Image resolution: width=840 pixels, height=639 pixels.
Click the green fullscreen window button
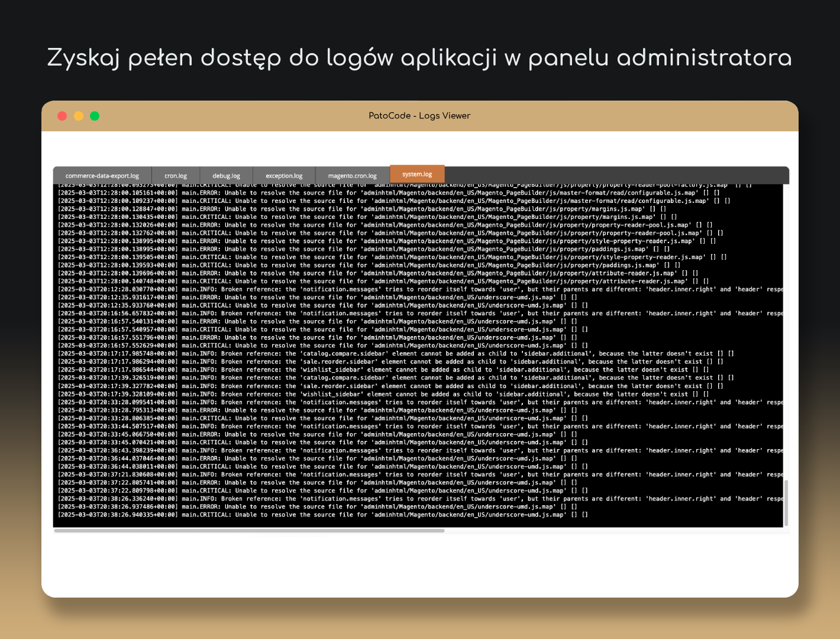click(94, 116)
